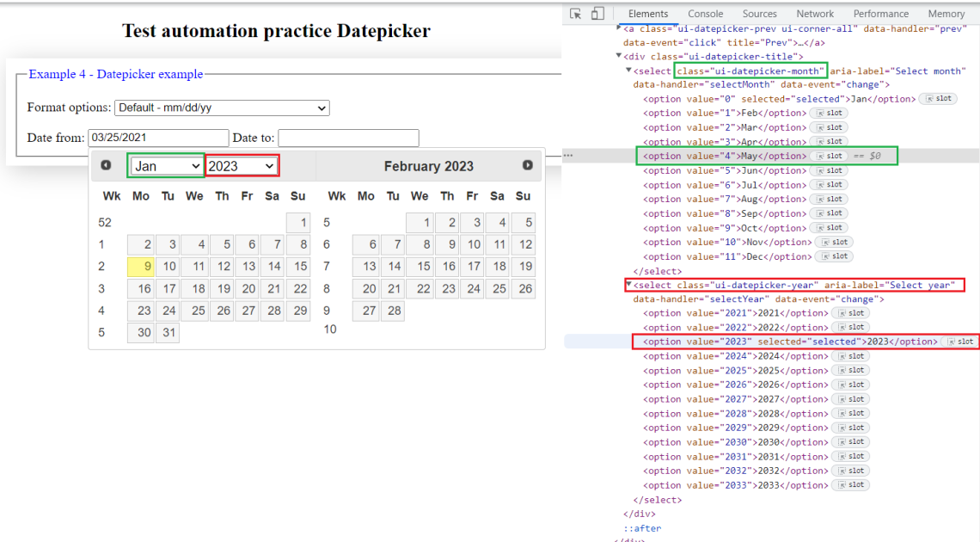
Task: Click the slot badge beside the 2023 option
Action: click(960, 342)
